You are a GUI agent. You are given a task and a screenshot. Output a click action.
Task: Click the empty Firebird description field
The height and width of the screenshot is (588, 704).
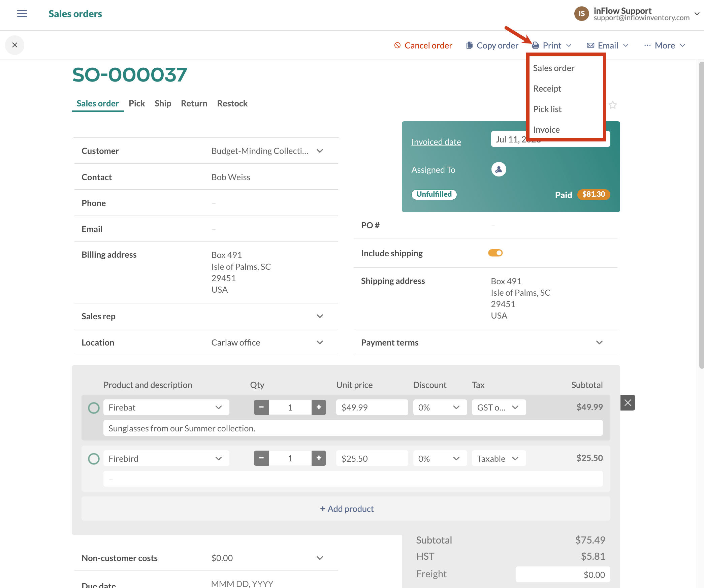pyautogui.click(x=353, y=479)
